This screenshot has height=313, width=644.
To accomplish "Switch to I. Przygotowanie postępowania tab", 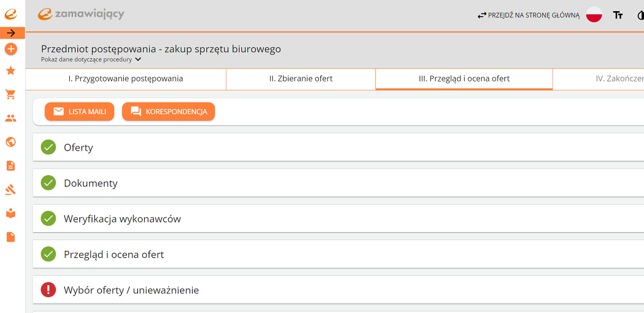I will click(126, 79).
